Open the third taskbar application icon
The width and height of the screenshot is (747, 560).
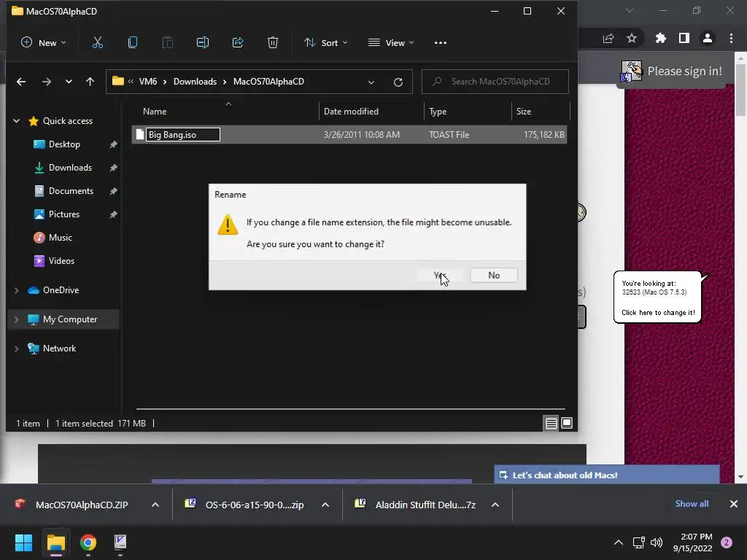[120, 542]
